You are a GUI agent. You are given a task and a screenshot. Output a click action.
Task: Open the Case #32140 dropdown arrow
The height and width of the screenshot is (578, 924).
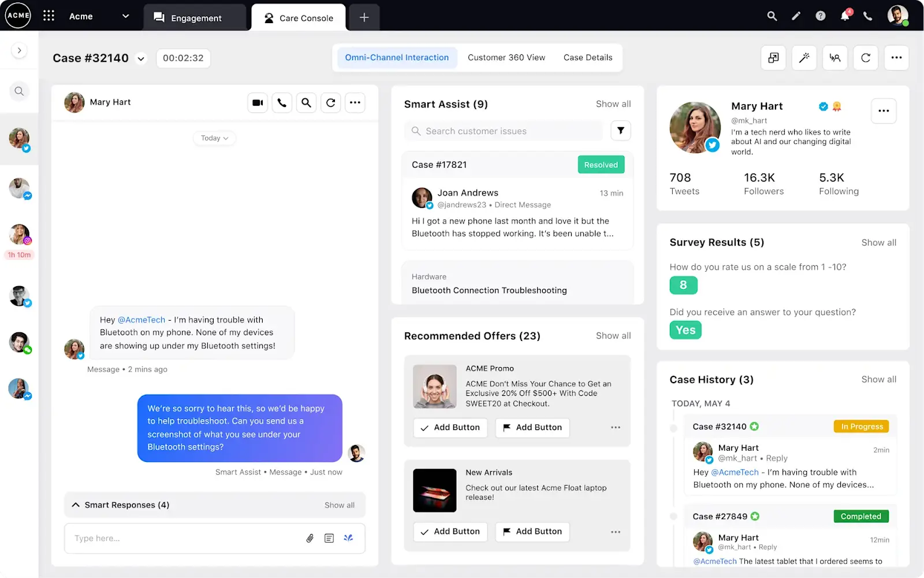tap(140, 58)
